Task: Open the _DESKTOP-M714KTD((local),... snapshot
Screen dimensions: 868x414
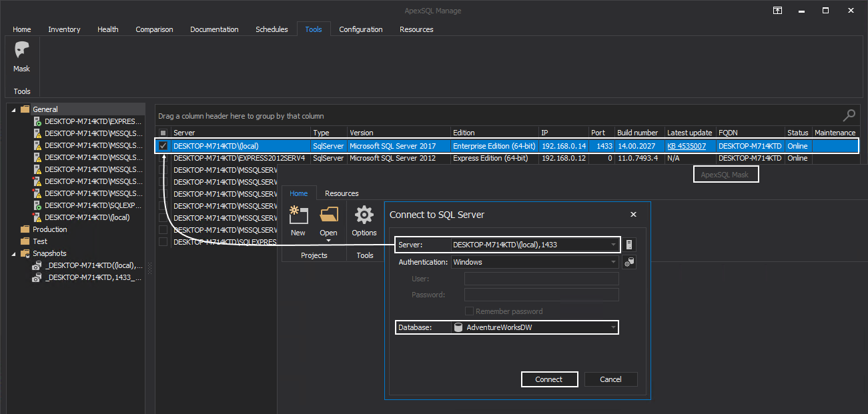Action: 93,265
